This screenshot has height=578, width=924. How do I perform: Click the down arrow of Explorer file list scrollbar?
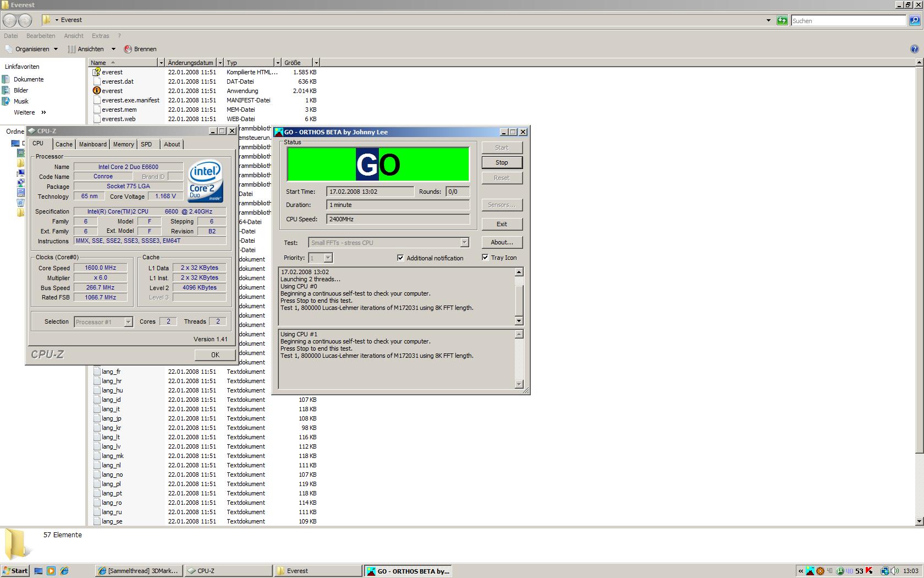pos(919,521)
